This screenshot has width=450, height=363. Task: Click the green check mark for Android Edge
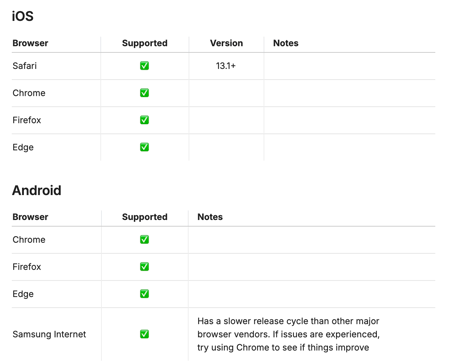click(x=144, y=294)
